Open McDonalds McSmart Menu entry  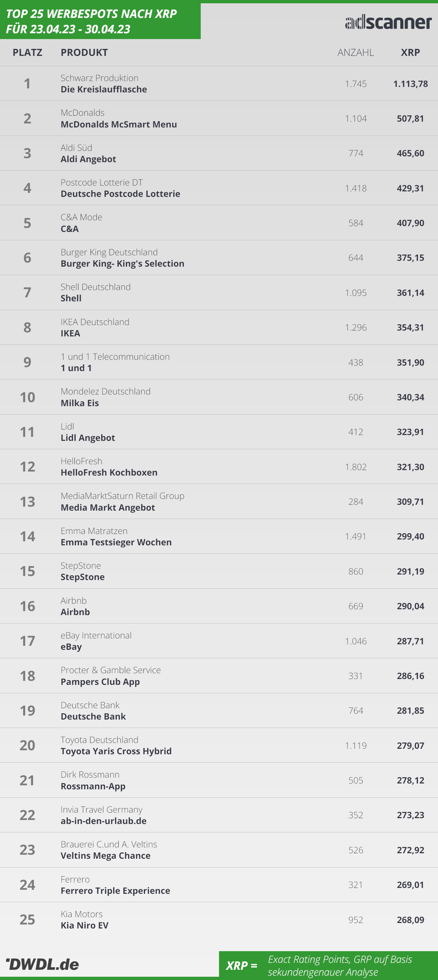tap(119, 125)
